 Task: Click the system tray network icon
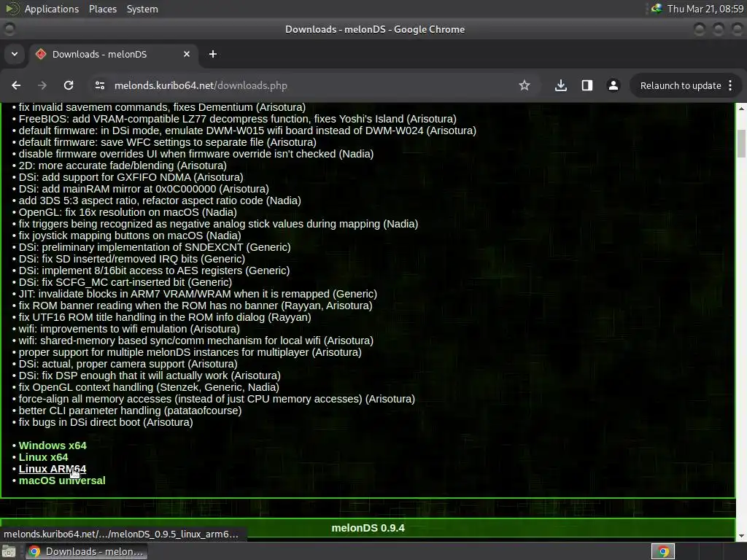point(657,9)
